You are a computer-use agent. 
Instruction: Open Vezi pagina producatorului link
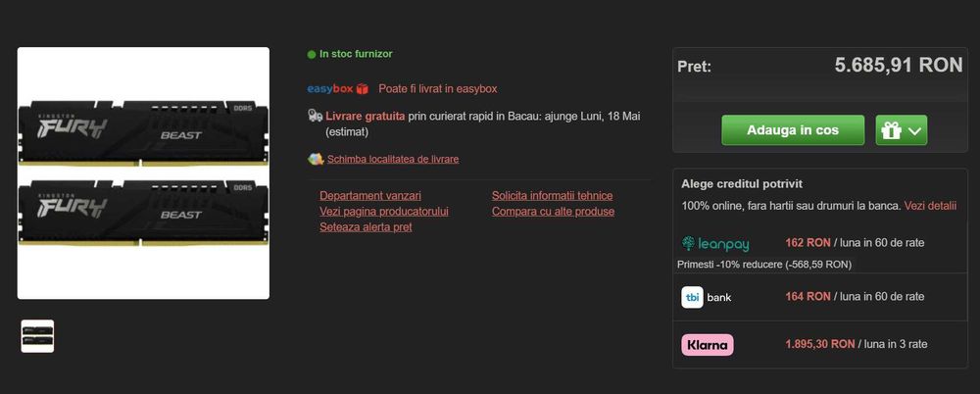point(384,212)
